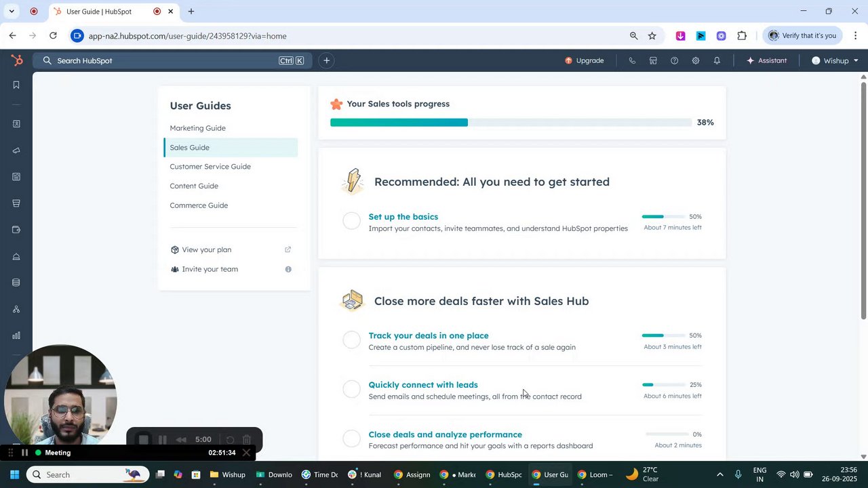
Task: Open the Wishup folder in taskbar
Action: click(x=227, y=474)
